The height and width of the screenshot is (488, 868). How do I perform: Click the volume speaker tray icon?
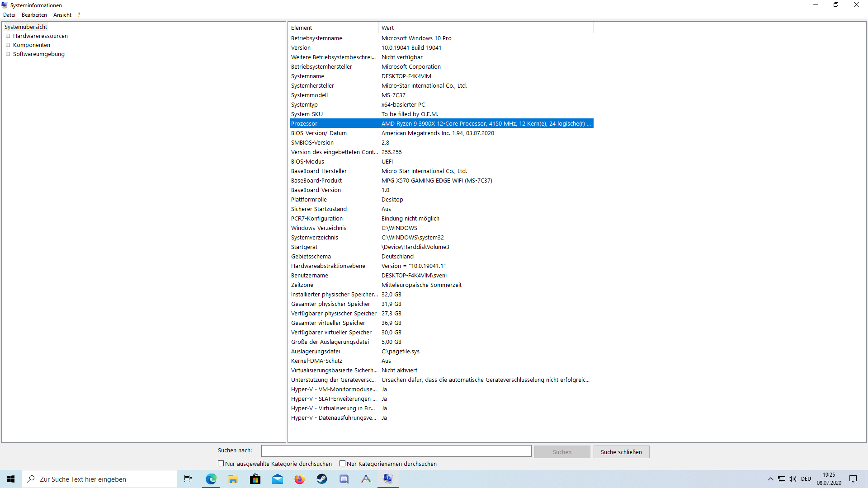click(x=793, y=479)
